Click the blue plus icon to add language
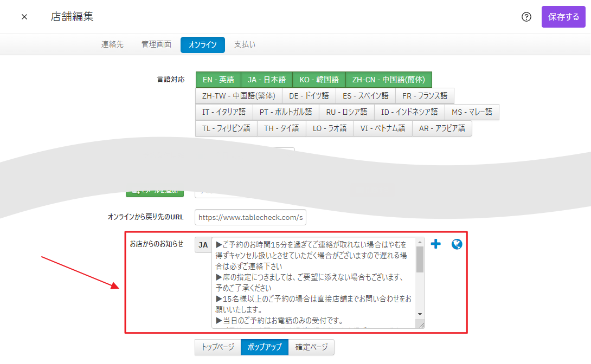 pos(435,244)
